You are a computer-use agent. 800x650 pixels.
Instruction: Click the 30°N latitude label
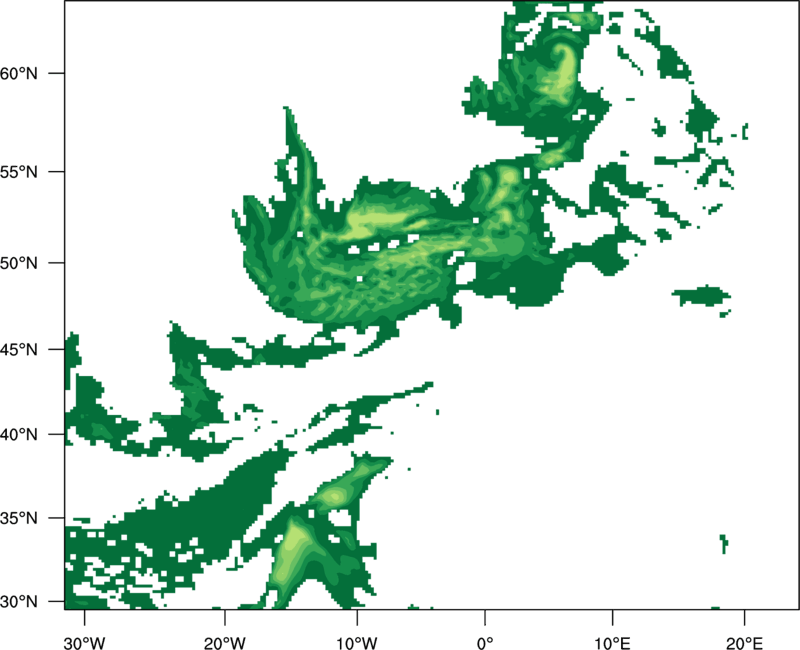pyautogui.click(x=19, y=602)
